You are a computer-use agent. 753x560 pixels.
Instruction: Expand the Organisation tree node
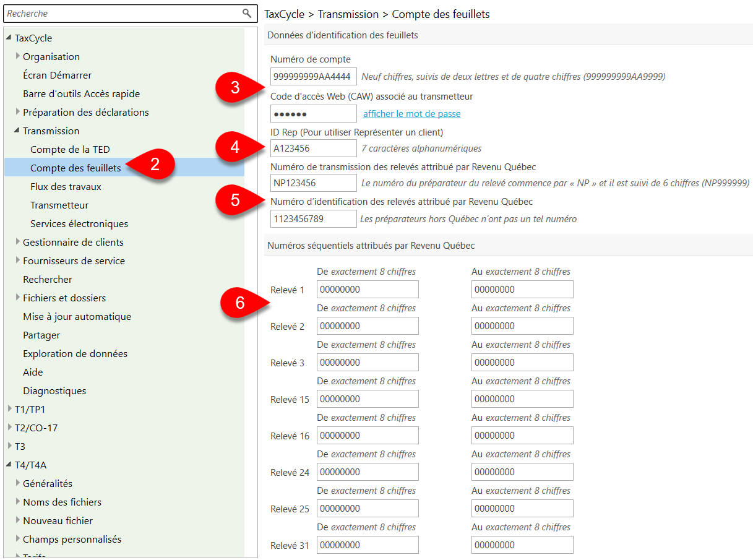tap(18, 56)
